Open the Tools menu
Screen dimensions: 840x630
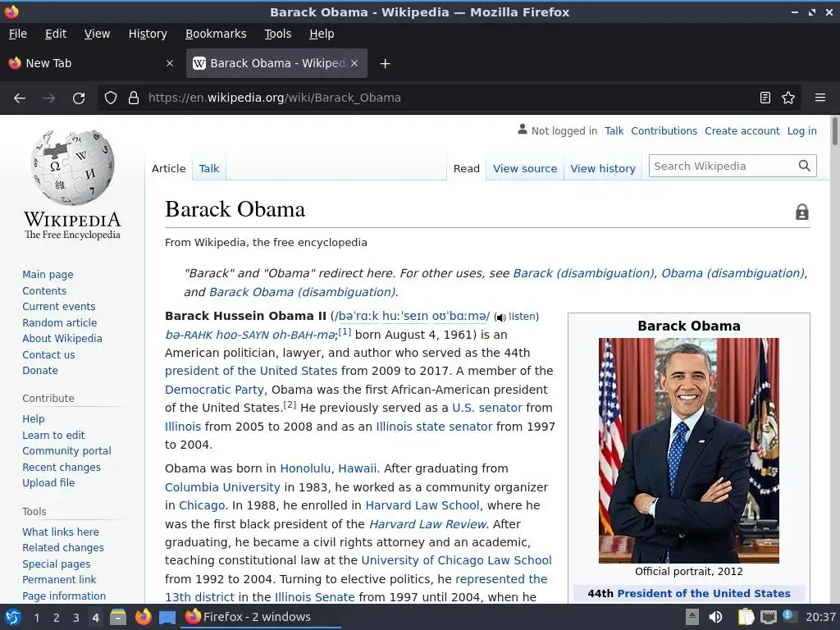pyautogui.click(x=277, y=34)
